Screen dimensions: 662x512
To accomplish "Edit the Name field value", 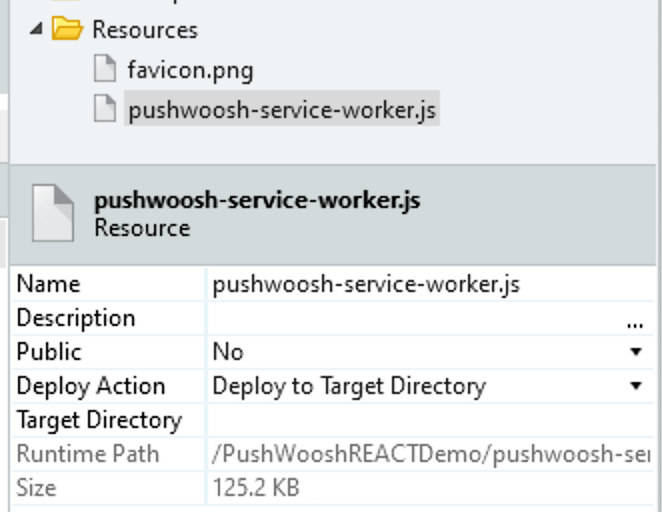I will pos(431,284).
